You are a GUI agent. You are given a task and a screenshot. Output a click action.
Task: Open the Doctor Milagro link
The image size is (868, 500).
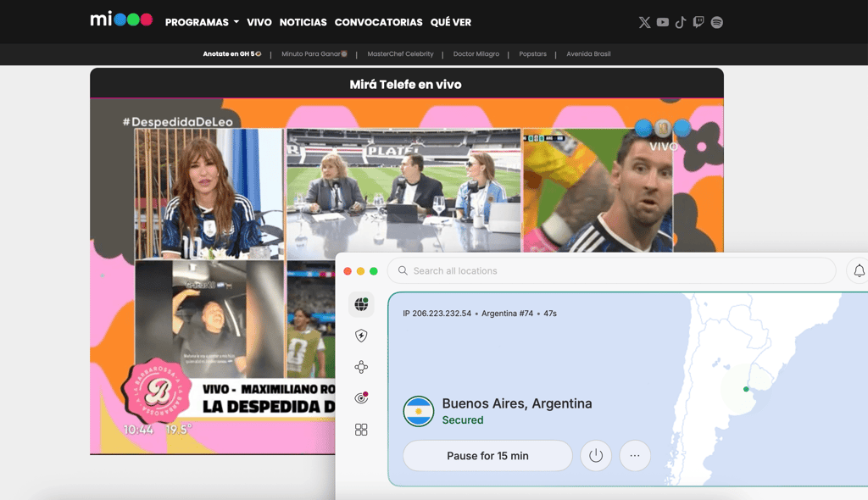[x=476, y=53]
